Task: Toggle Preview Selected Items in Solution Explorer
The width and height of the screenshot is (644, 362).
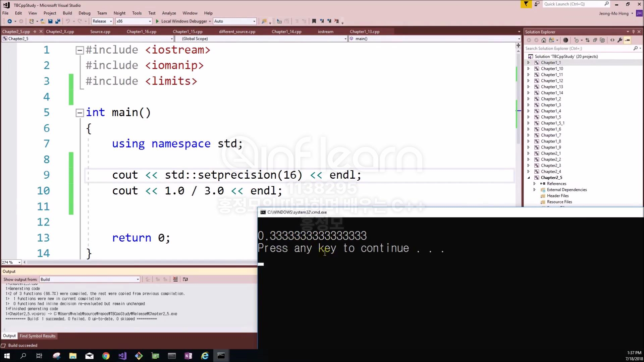Action: tap(627, 40)
